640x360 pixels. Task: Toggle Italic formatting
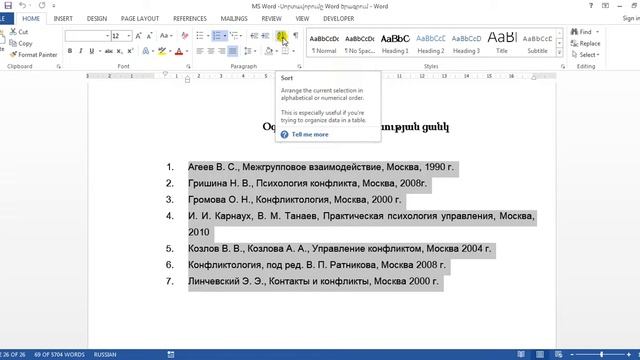80,51
